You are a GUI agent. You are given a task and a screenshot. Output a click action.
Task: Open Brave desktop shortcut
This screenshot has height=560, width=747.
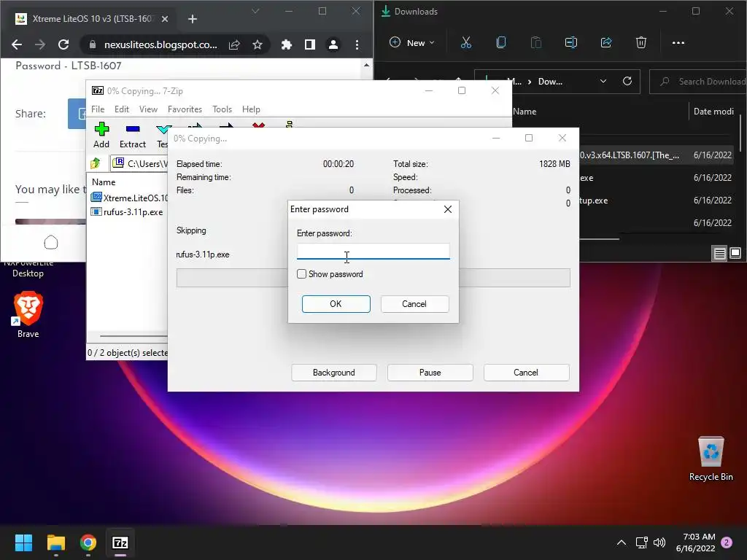[x=28, y=315]
